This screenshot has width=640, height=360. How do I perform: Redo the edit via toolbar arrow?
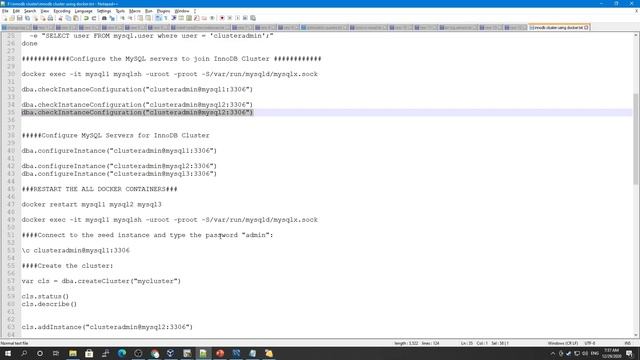(94, 18)
